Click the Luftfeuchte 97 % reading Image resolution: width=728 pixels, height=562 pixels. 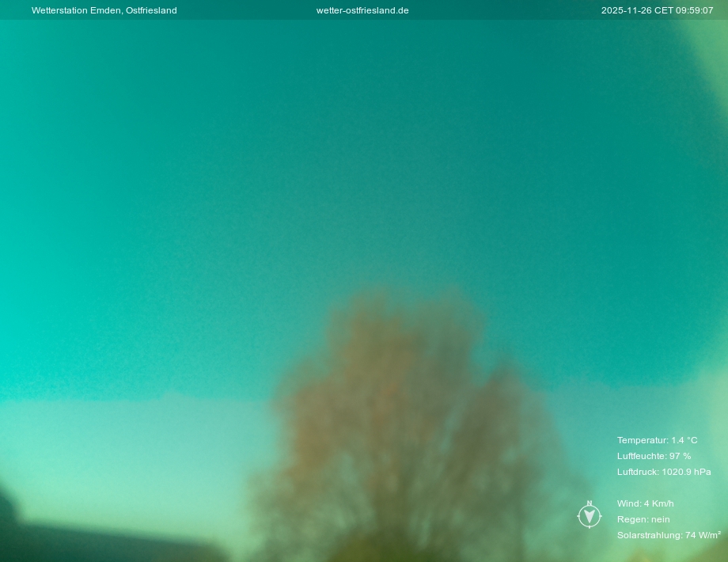[x=654, y=456]
